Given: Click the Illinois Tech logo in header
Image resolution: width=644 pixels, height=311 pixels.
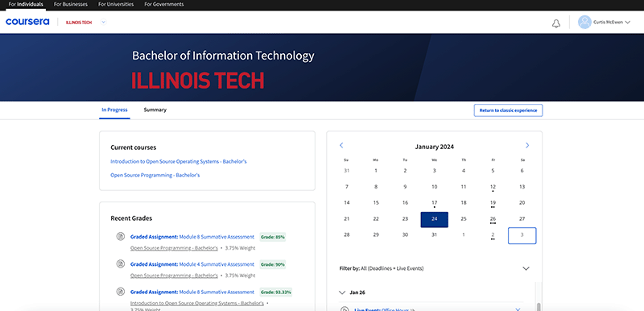Looking at the screenshot, I should pos(79,23).
